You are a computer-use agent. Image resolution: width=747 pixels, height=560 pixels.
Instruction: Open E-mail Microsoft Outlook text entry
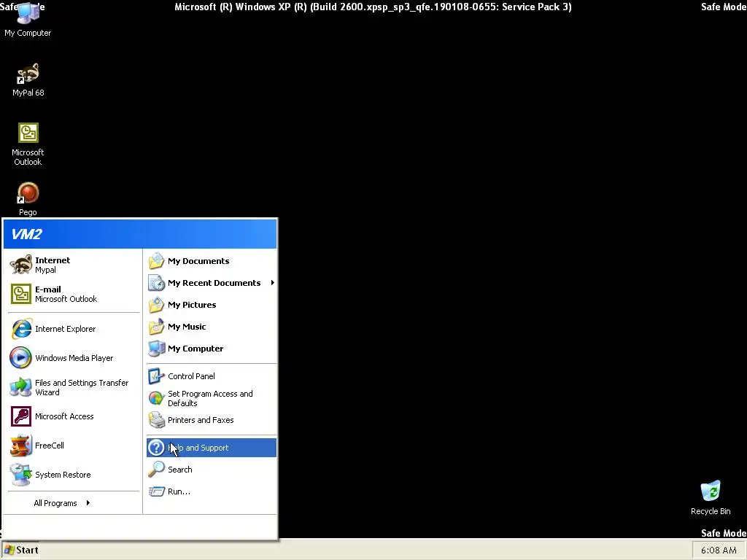(66, 294)
